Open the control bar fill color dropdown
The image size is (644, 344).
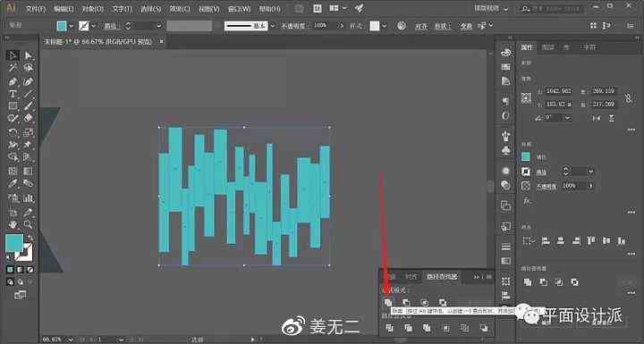click(72, 26)
